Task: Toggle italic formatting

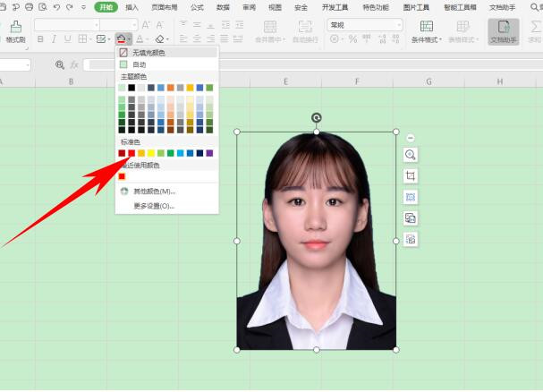Action: click(x=54, y=39)
